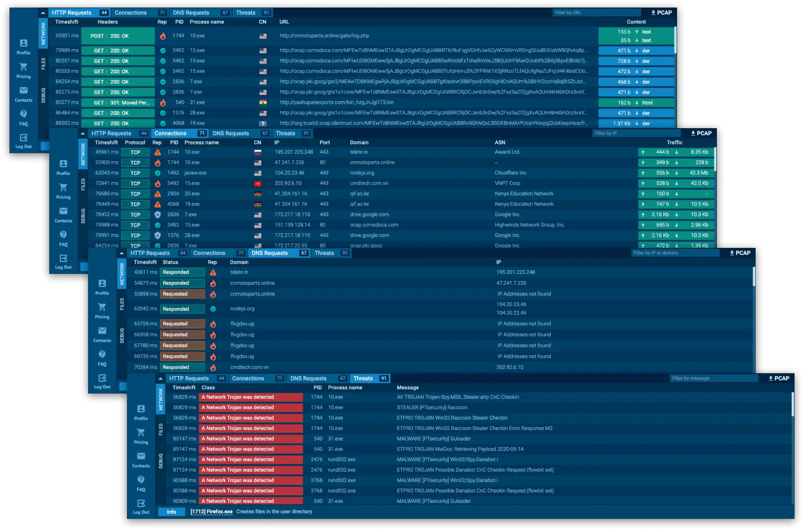Click the Filter by IP or domain field
This screenshot has height=532, width=804.
pos(674,253)
